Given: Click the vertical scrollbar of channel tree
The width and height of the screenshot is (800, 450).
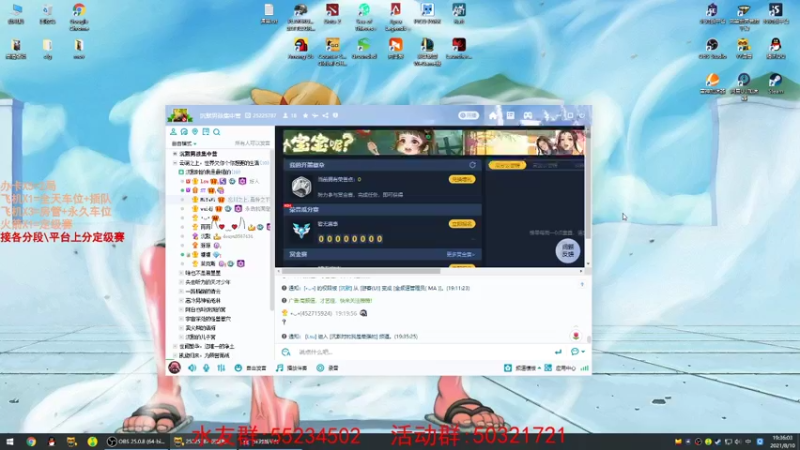Looking at the screenshot, I should pos(271,230).
